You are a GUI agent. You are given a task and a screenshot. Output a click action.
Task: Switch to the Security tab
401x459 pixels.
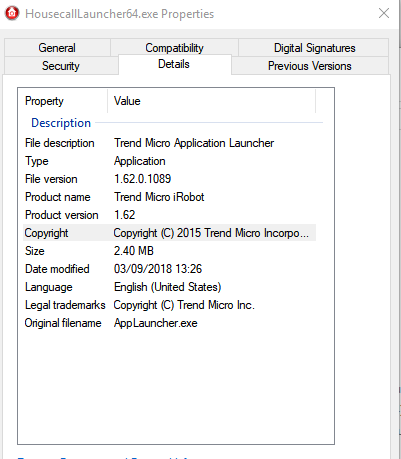point(61,66)
